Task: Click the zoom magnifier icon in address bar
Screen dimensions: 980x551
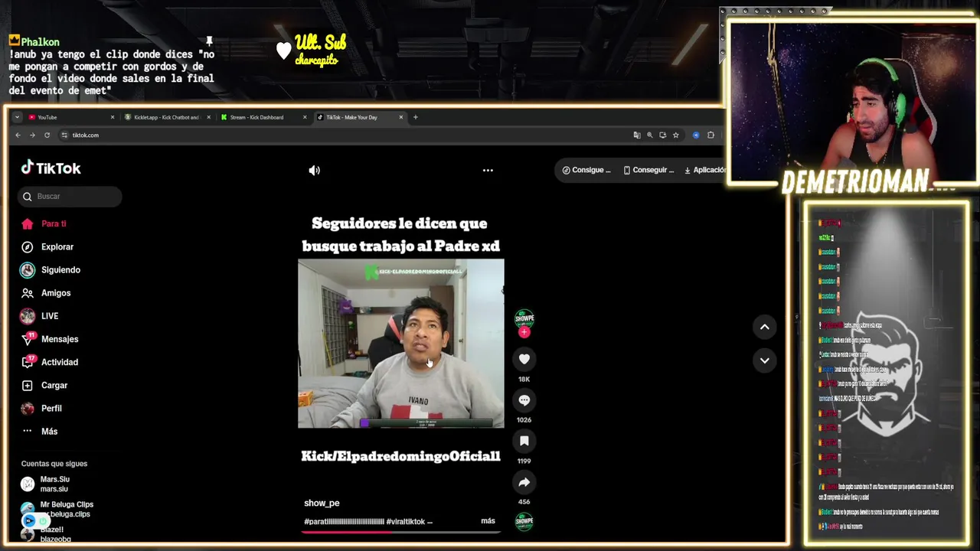Action: [x=650, y=135]
